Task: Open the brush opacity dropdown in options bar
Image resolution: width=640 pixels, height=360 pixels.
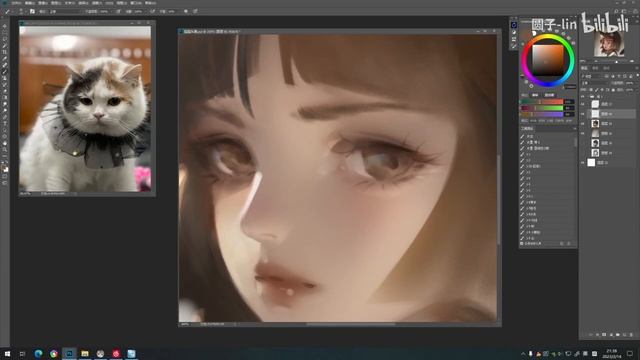Action: click(111, 11)
